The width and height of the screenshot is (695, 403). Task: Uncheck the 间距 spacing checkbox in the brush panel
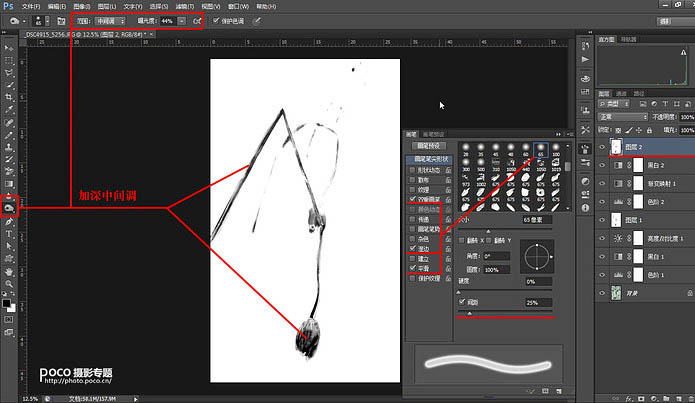pyautogui.click(x=462, y=301)
